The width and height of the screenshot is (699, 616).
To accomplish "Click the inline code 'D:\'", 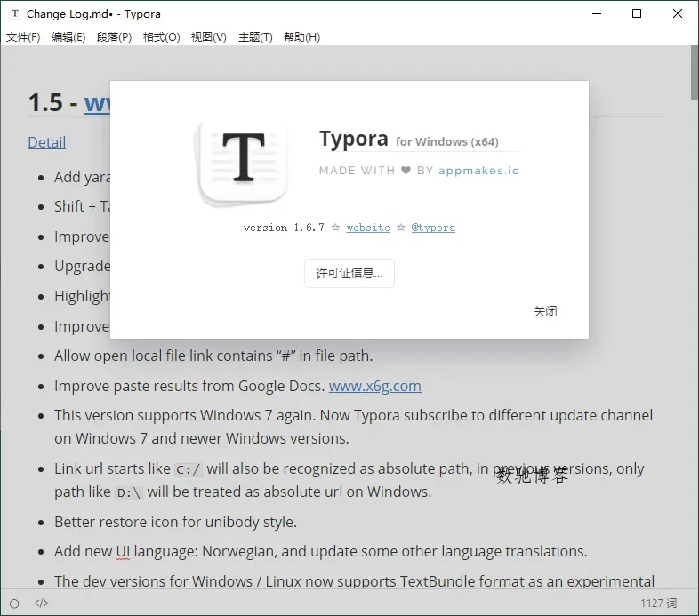I will (129, 493).
